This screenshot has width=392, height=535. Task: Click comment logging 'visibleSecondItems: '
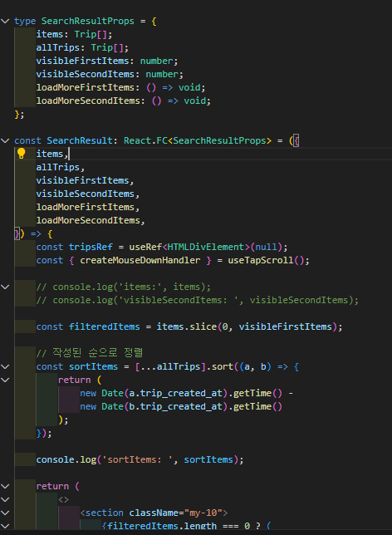[x=197, y=300]
